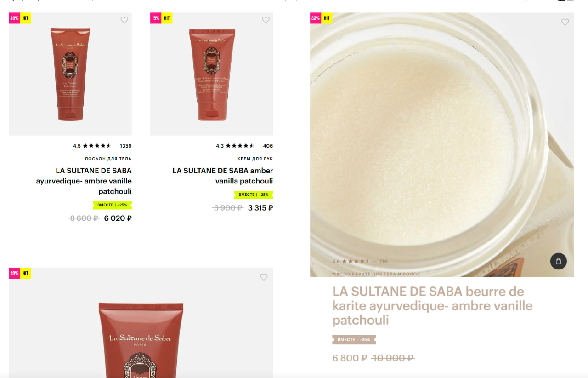The width and height of the screenshot is (588, 378).
Task: Click ВМЕСТЕ -25% tag under beurre de karite
Action: [354, 339]
